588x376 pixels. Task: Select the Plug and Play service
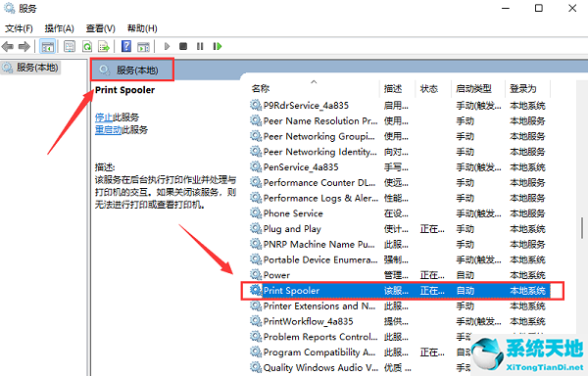(x=400, y=229)
